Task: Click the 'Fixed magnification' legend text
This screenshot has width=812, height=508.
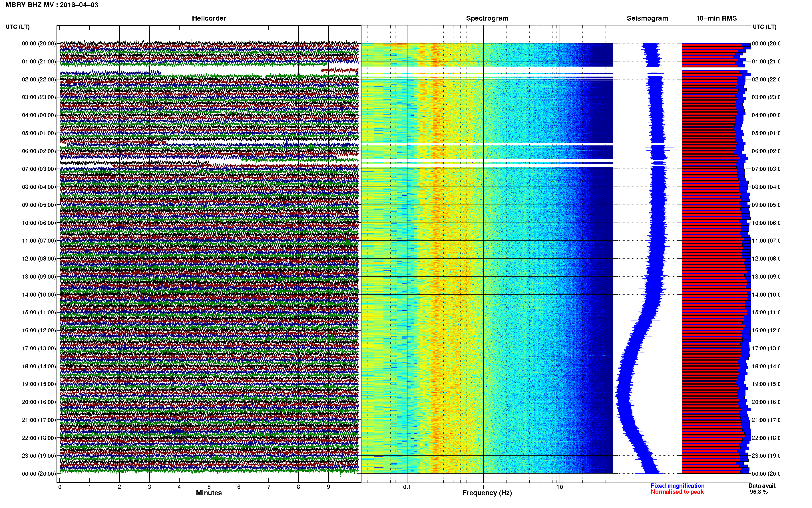Action: (678, 486)
